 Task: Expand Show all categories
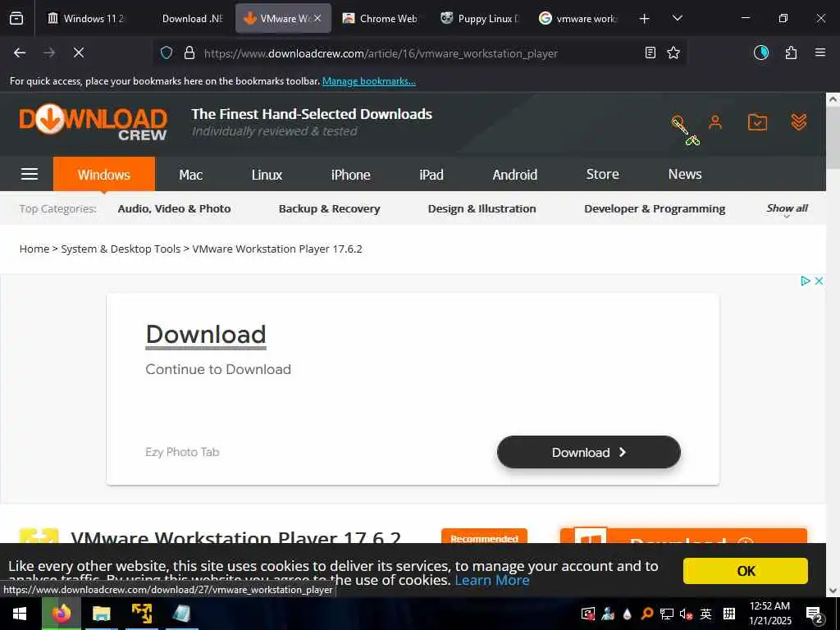(787, 209)
